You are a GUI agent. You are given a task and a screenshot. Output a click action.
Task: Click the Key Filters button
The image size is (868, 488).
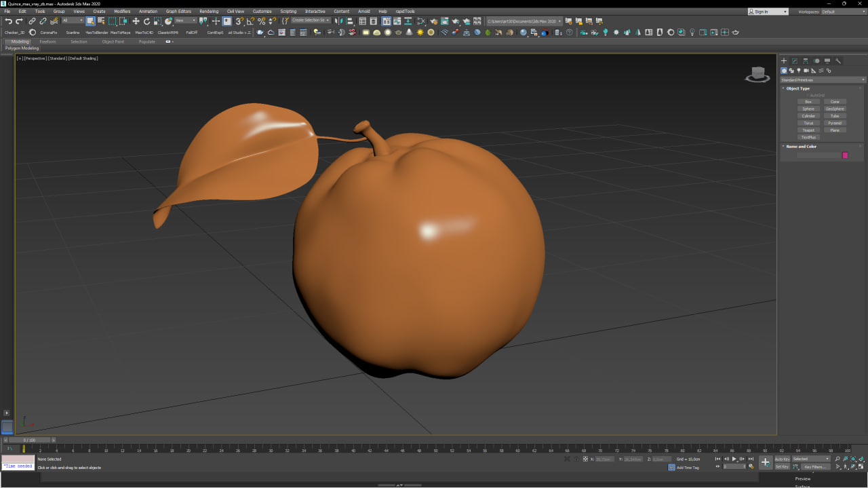[816, 467]
